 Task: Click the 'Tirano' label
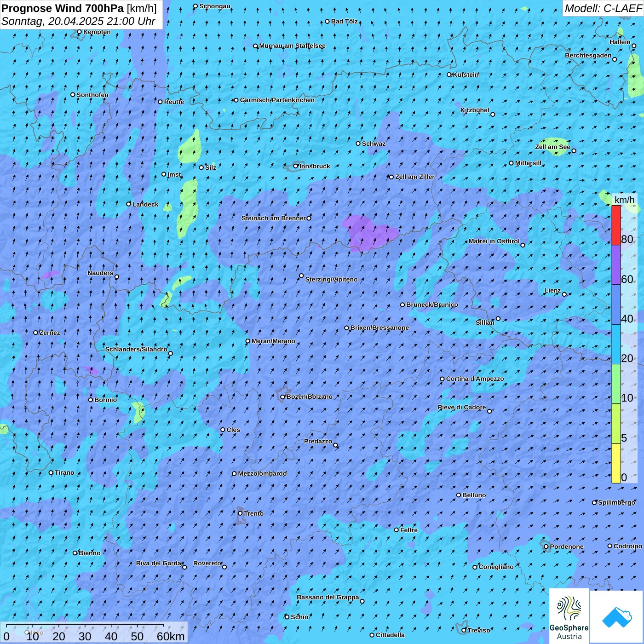(x=64, y=472)
